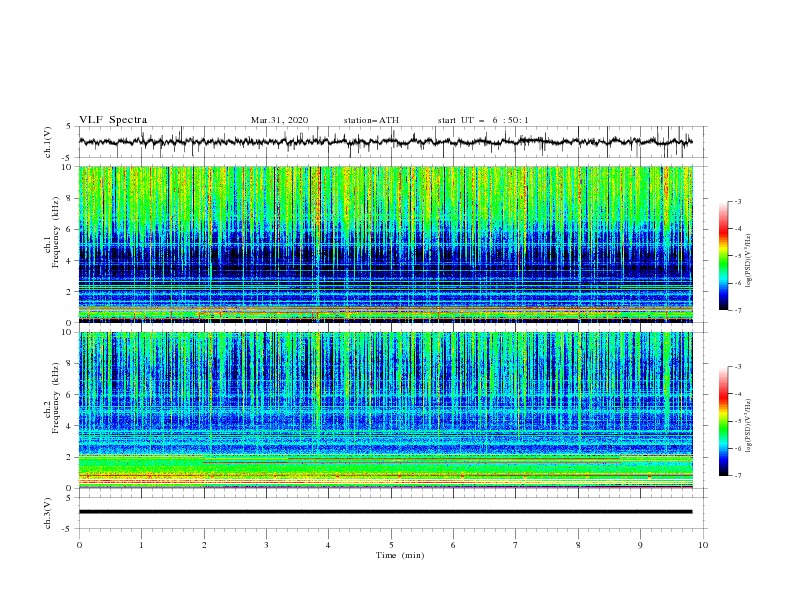This screenshot has height=612, width=792.
Task: Click the "10" kHz tick on ch.1 axis
Action: [x=68, y=167]
